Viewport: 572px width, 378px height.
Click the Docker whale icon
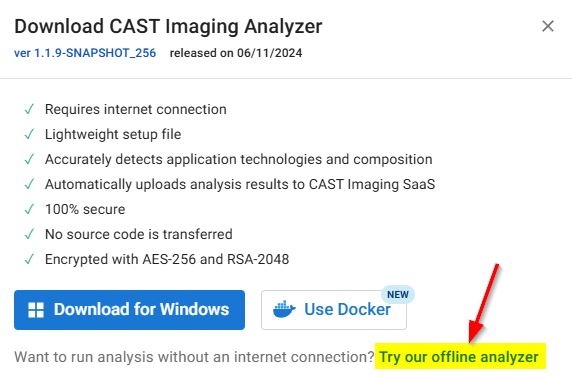tap(284, 309)
